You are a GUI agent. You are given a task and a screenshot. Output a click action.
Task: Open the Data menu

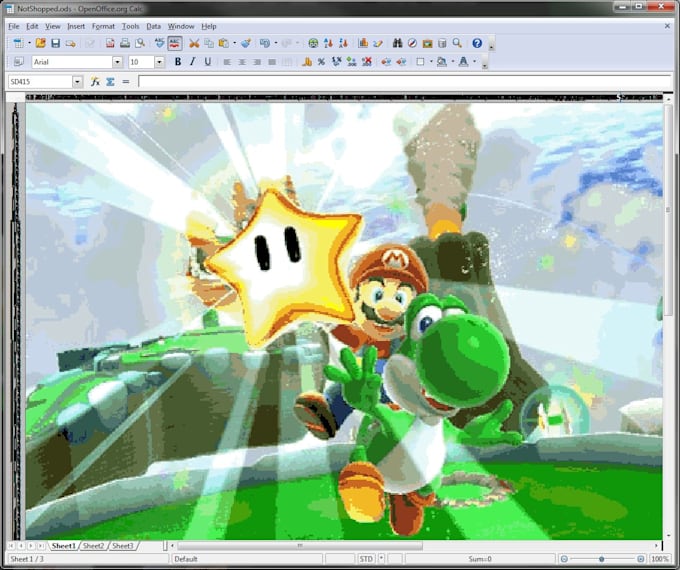point(154,26)
